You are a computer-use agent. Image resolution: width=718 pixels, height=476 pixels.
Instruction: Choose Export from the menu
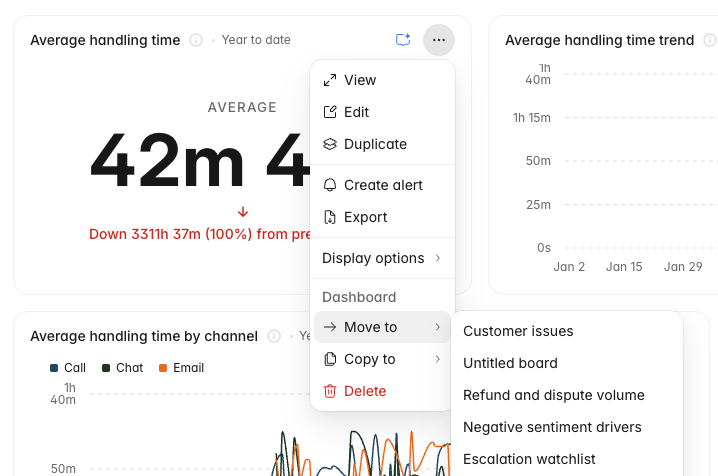pos(382,217)
